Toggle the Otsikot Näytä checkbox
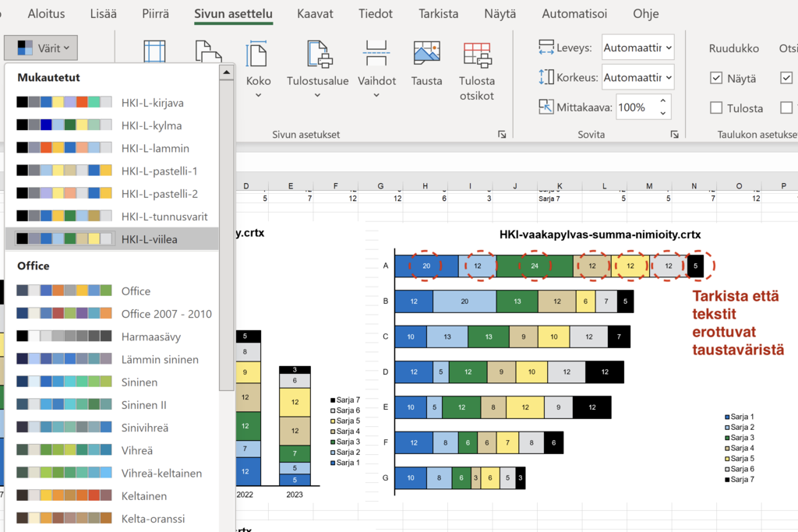The width and height of the screenshot is (798, 532). click(x=786, y=78)
